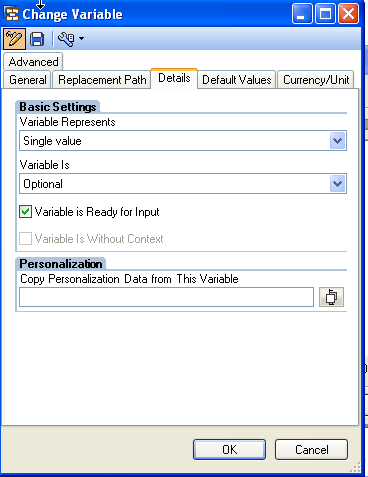
Task: Click the save floppy disk icon
Action: pyautogui.click(x=37, y=39)
